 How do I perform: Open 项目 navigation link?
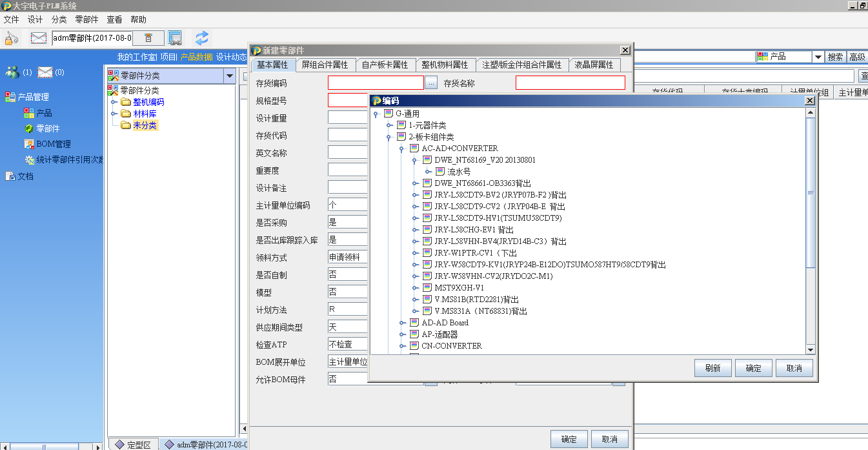tap(168, 57)
